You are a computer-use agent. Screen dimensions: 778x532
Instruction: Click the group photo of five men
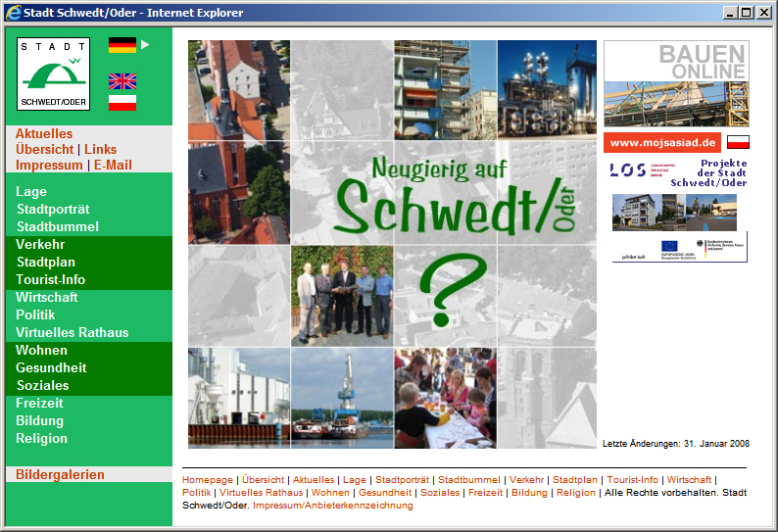(343, 292)
